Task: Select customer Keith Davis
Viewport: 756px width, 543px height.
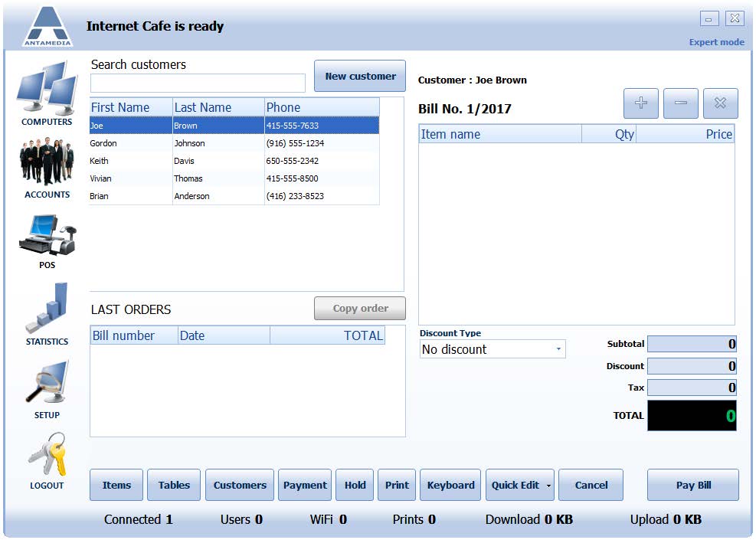Action: click(x=234, y=161)
